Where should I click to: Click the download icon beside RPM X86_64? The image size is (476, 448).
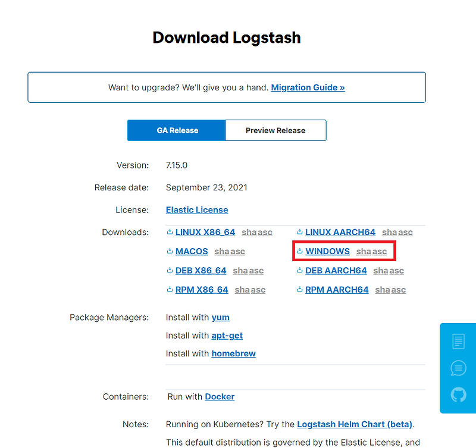pyautogui.click(x=169, y=289)
